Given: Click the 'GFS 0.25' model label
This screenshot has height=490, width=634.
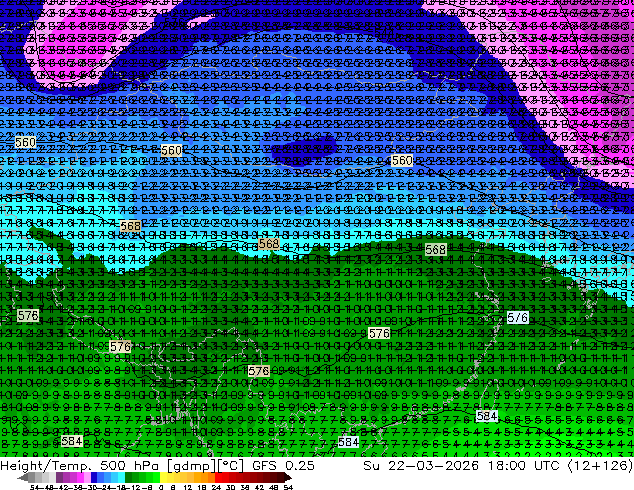Looking at the screenshot, I should [283, 465].
